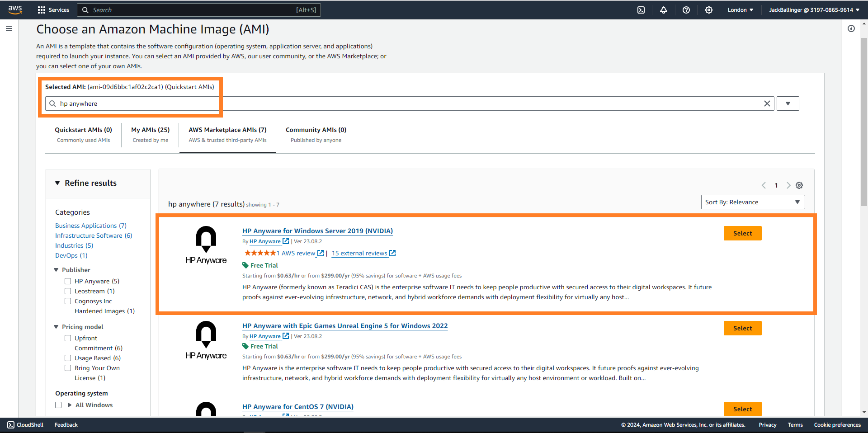The width and height of the screenshot is (868, 433).
Task: Select HP Anyware with Unreal Engine 5
Action: tap(742, 328)
